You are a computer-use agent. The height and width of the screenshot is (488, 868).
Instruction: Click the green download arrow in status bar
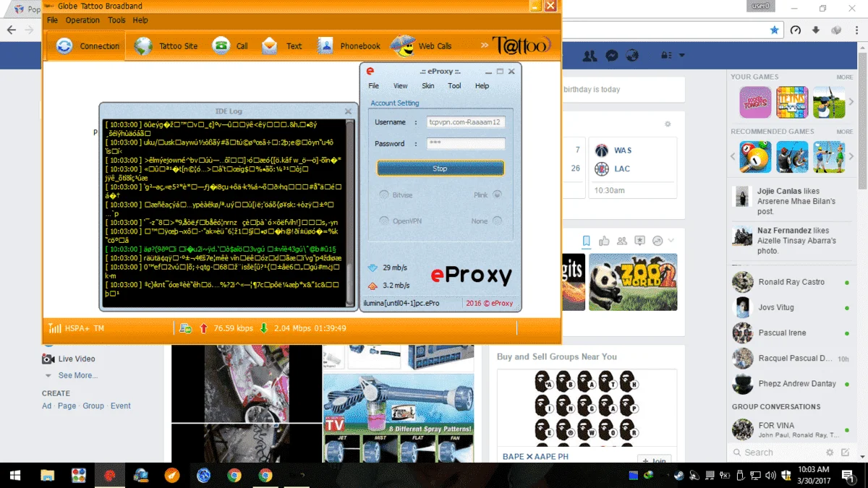[264, 328]
